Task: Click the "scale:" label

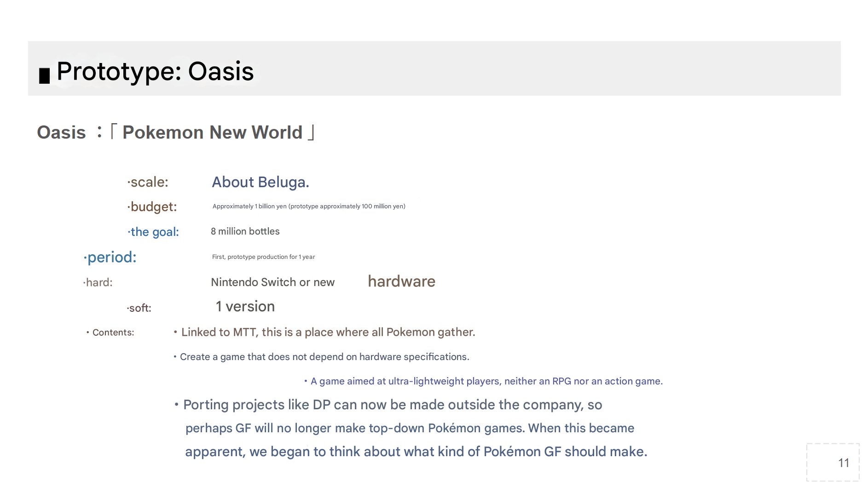Action: click(x=148, y=182)
